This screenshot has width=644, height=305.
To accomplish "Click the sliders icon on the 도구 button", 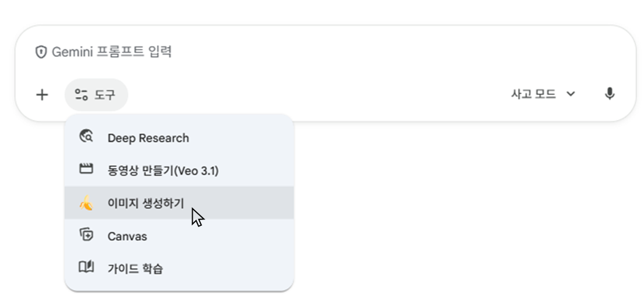I will [82, 95].
